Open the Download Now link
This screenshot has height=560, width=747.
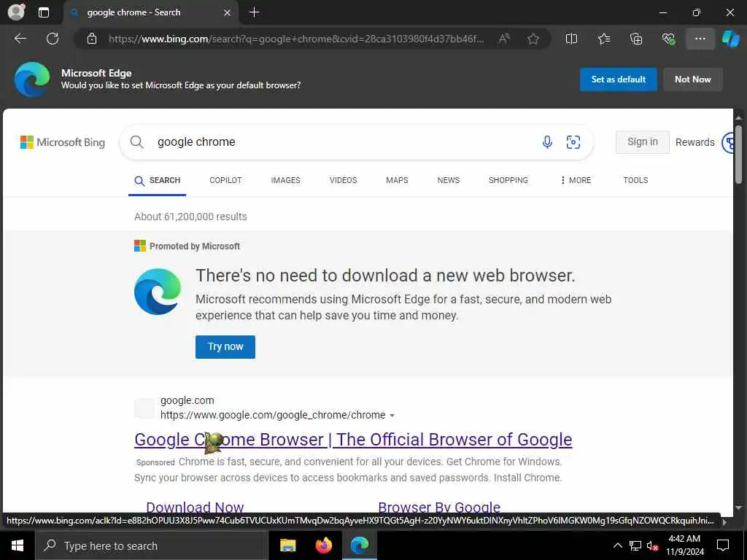(195, 507)
